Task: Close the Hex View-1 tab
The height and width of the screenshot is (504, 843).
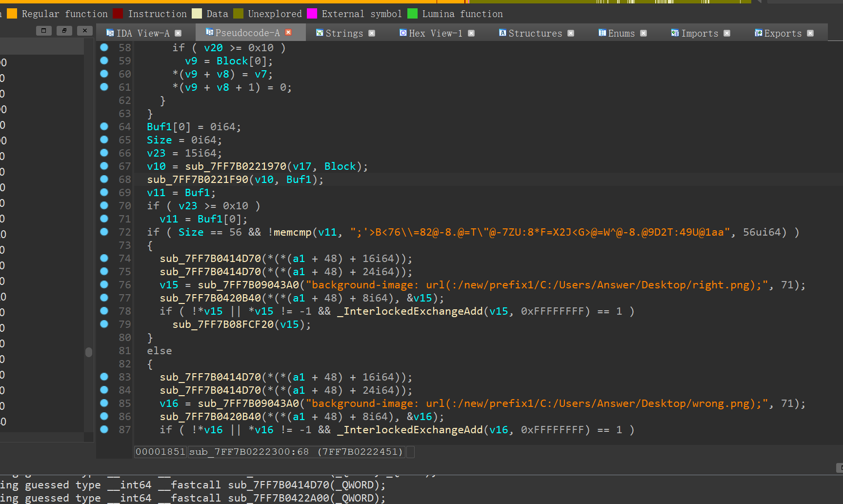Action: click(x=471, y=33)
